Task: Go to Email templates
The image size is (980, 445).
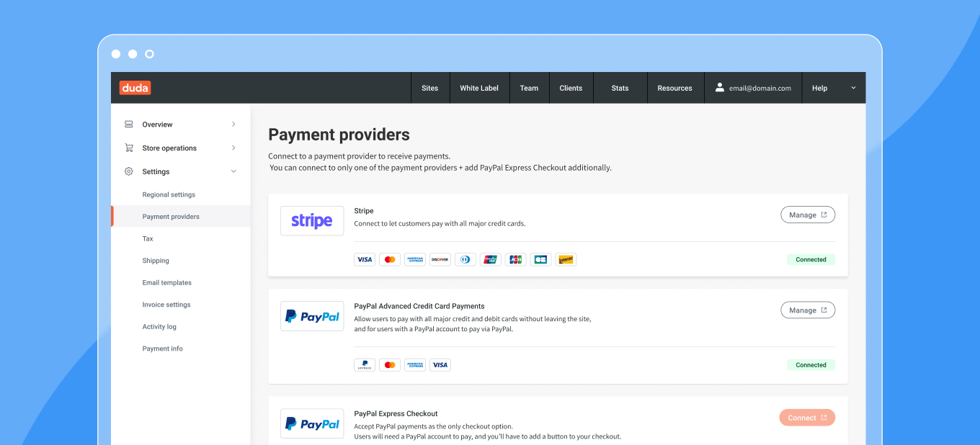Action: click(x=166, y=282)
